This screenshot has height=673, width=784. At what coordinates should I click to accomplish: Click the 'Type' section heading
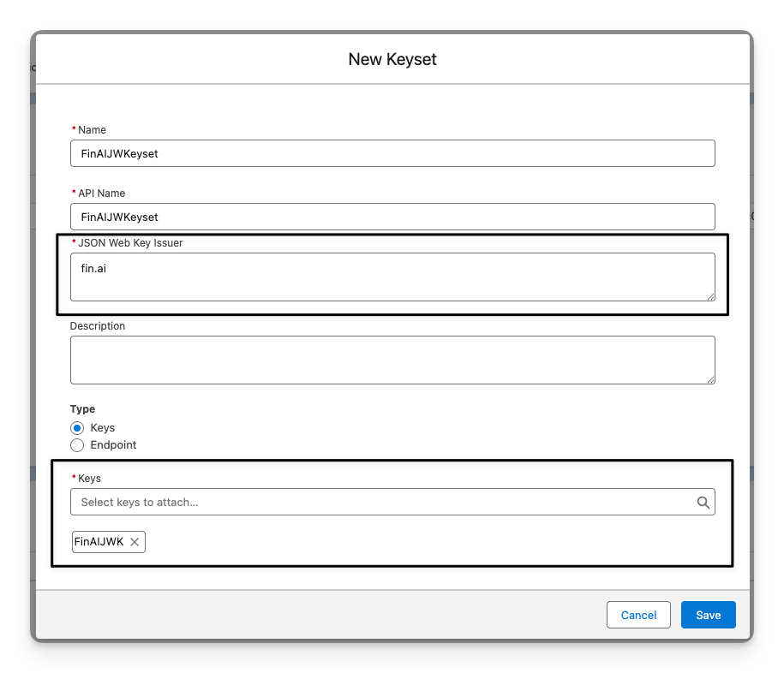82,409
